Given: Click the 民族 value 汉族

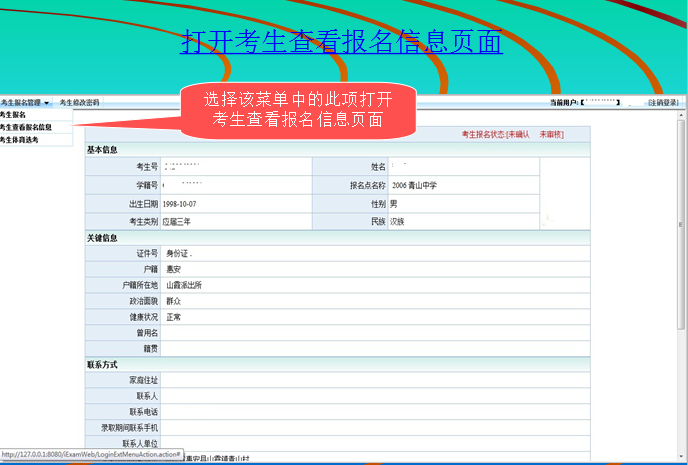Looking at the screenshot, I should [398, 221].
